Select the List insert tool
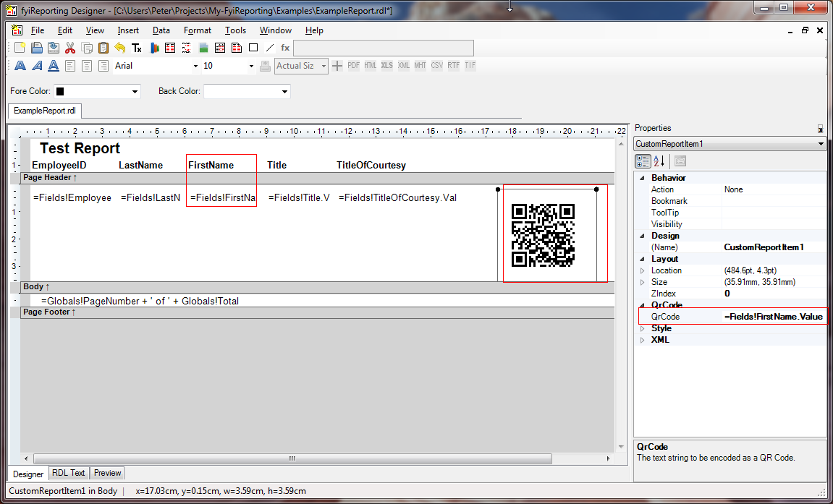The height and width of the screenshot is (504, 833). tap(187, 48)
